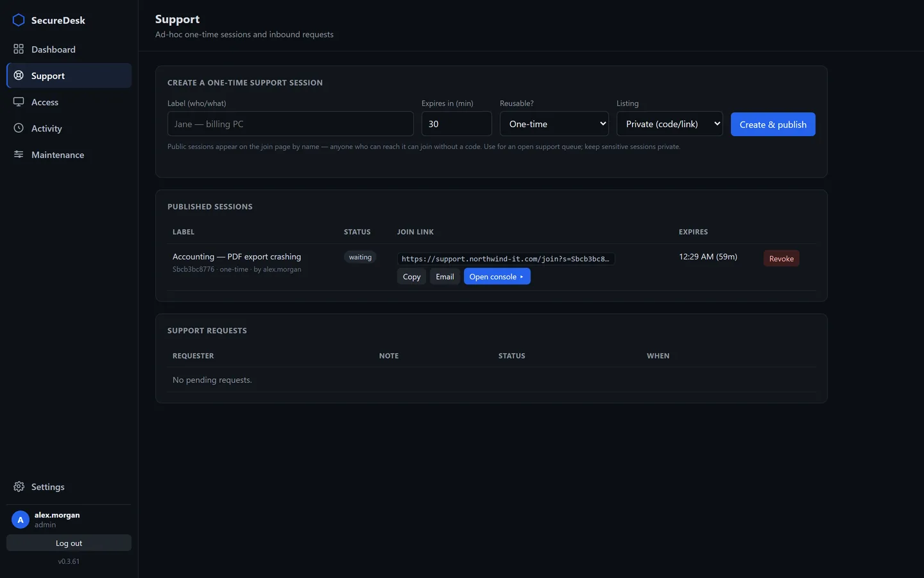The height and width of the screenshot is (578, 924).
Task: Click Create & publish button
Action: point(773,125)
